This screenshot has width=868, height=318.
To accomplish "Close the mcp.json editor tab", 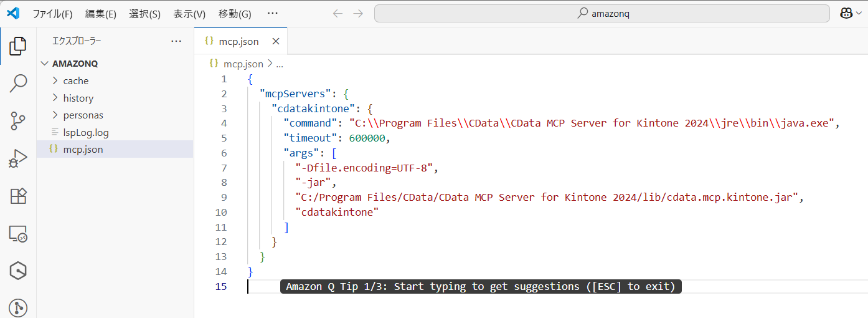I will click(x=276, y=42).
